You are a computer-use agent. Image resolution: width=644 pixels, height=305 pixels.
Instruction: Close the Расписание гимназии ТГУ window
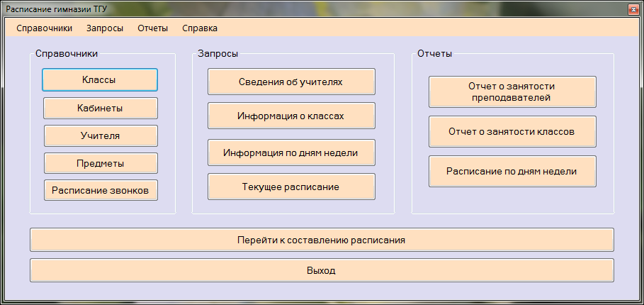632,9
